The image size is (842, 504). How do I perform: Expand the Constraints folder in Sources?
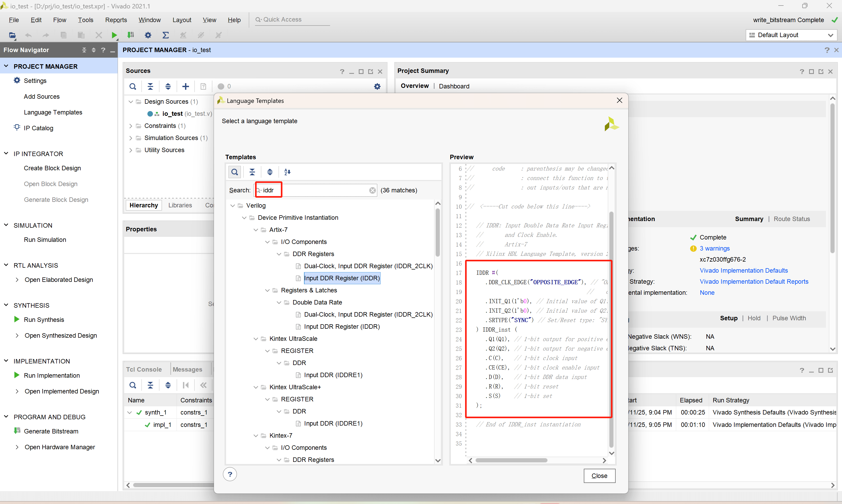pyautogui.click(x=131, y=126)
